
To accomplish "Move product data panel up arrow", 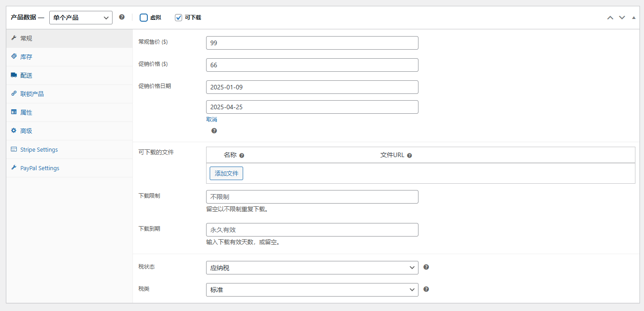I will coord(610,18).
